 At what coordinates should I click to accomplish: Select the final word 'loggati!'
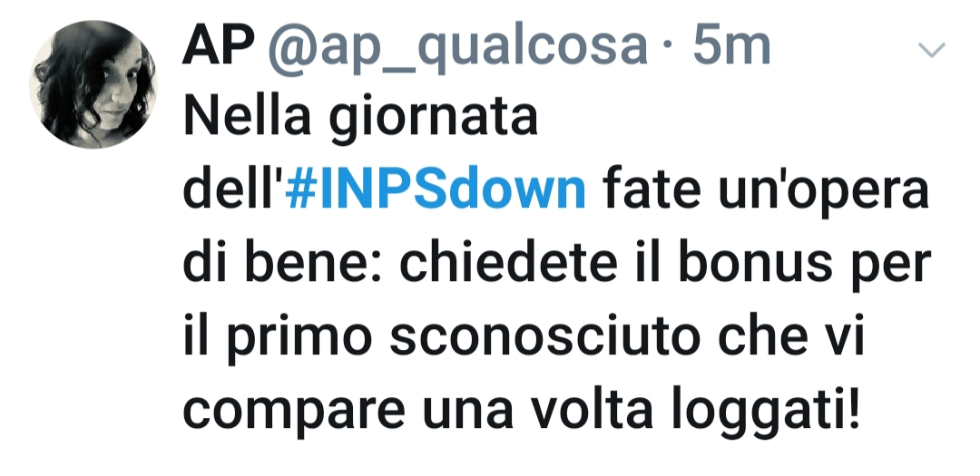(766, 413)
